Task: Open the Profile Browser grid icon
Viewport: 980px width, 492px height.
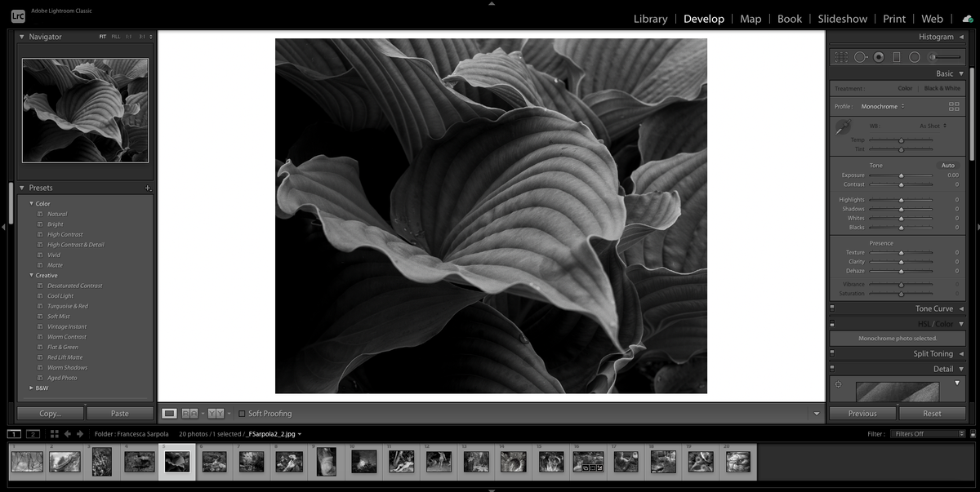Action: tap(954, 106)
